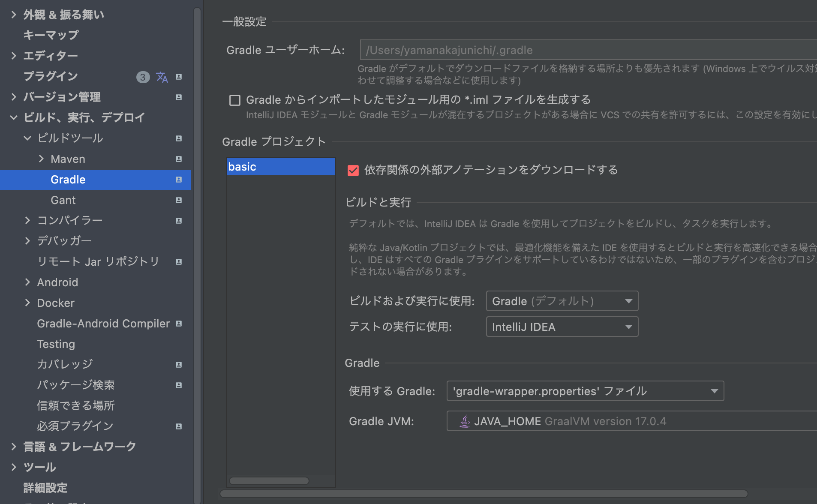Click project-settings icon on Gant row
Viewport: 817px width, 504px height.
click(x=179, y=200)
